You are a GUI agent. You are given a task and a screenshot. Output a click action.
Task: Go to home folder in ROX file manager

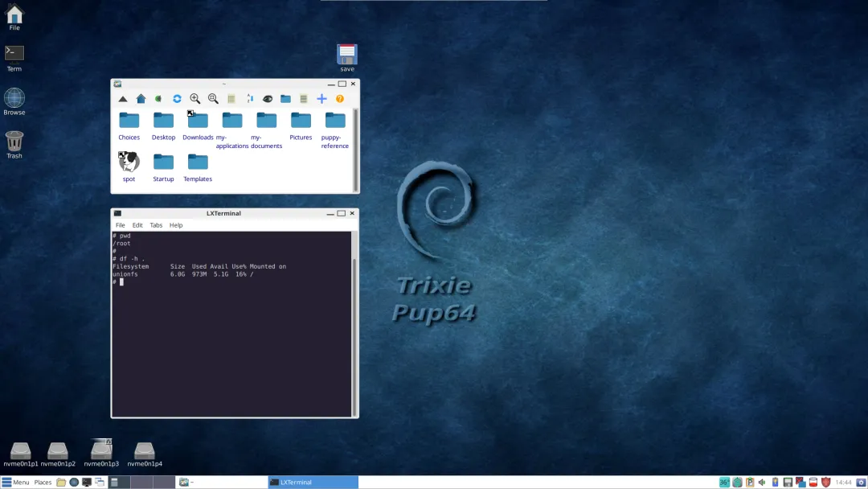141,99
